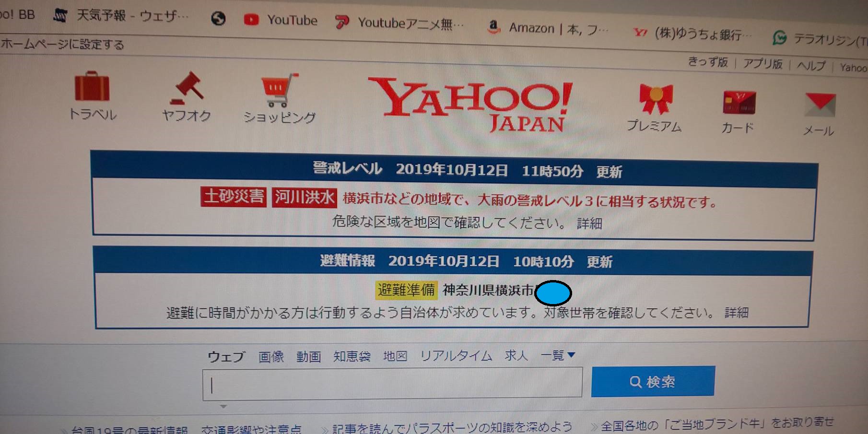The height and width of the screenshot is (434, 868).
Task: Select the 地図 search tab
Action: tap(395, 356)
